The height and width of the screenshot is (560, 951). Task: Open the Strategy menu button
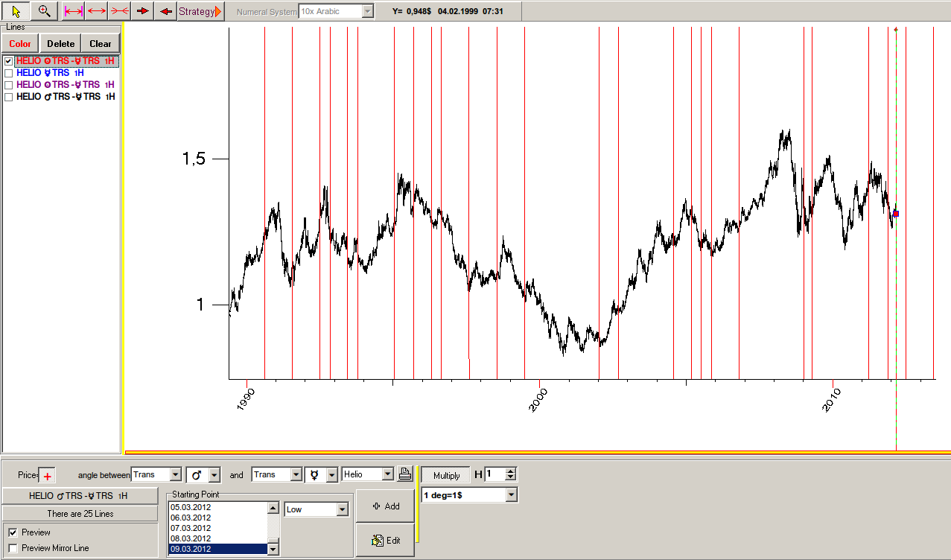(x=200, y=11)
